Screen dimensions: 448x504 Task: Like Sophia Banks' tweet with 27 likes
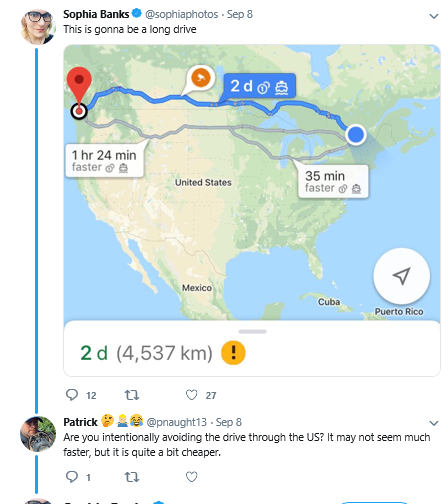click(191, 395)
